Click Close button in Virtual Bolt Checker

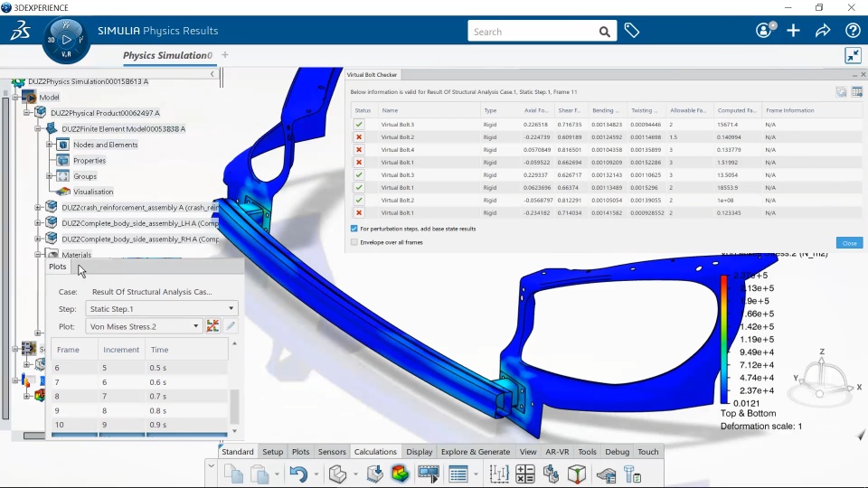[849, 243]
